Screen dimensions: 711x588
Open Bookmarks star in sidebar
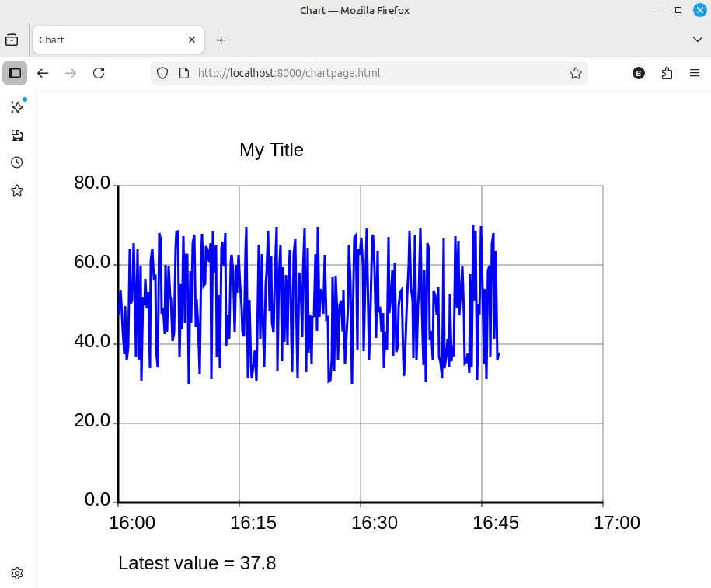(17, 190)
